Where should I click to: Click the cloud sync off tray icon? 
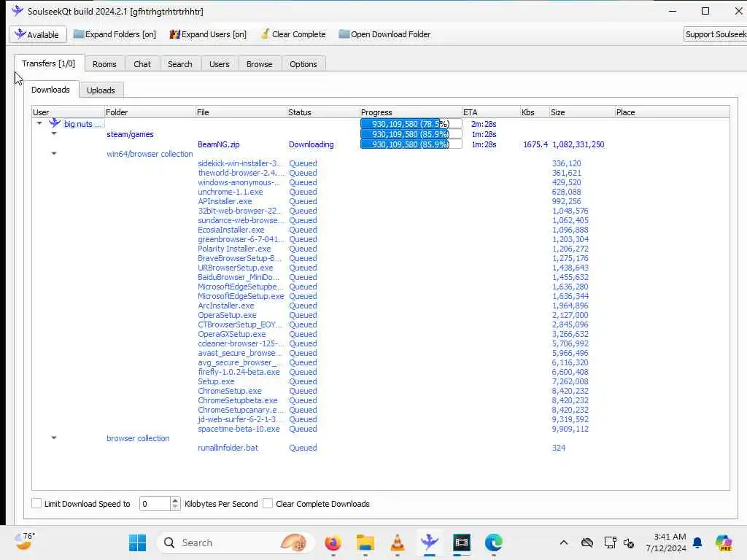(587, 542)
